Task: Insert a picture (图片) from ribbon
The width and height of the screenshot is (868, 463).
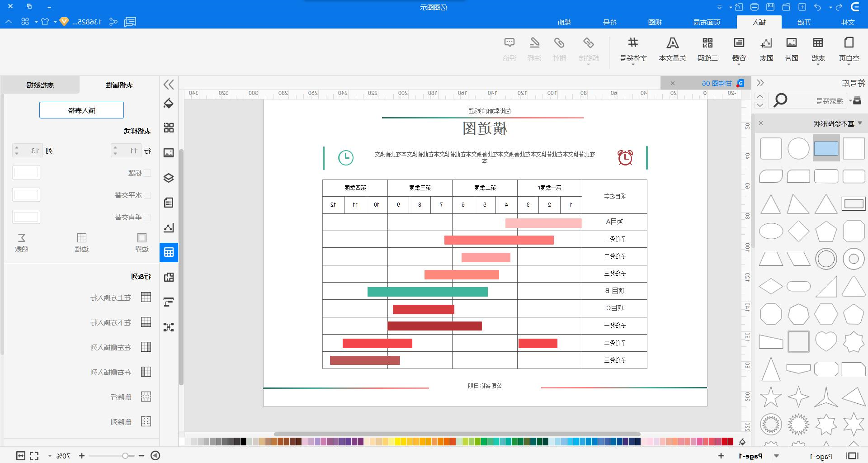Action: coord(792,49)
